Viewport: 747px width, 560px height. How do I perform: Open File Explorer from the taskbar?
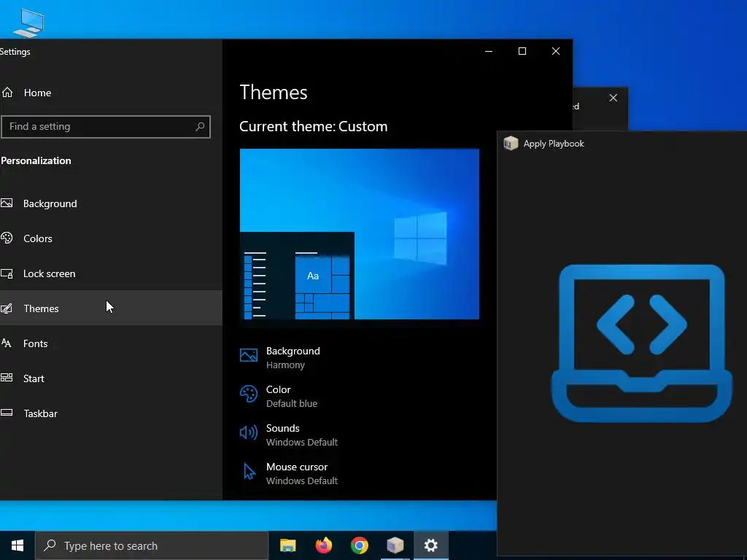coord(287,545)
